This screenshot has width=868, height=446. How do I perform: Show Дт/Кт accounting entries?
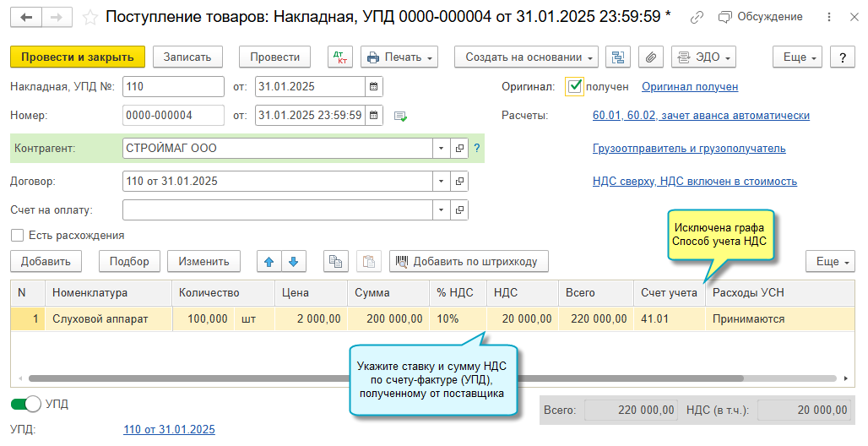pyautogui.click(x=340, y=57)
